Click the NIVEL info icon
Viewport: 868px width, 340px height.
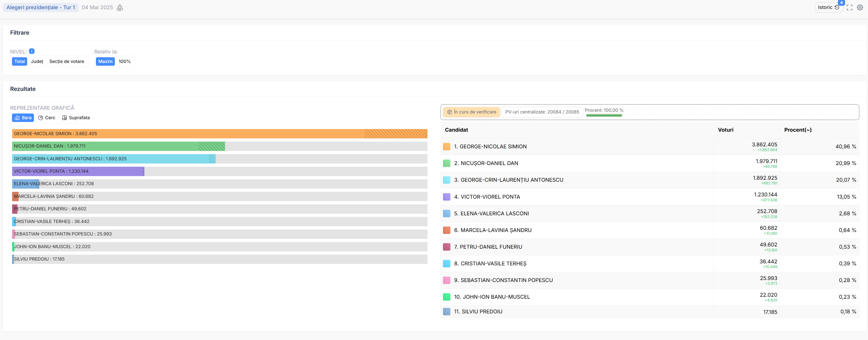(x=32, y=51)
